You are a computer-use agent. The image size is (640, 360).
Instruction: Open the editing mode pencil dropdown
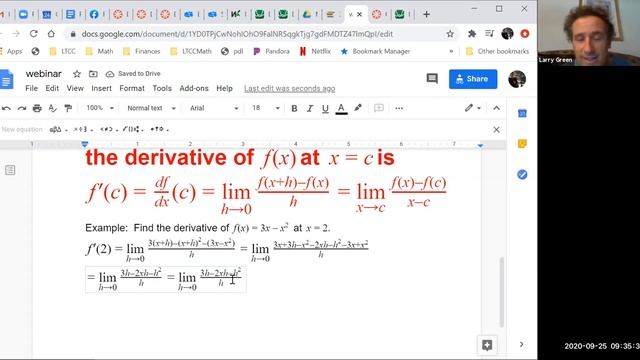tap(473, 108)
